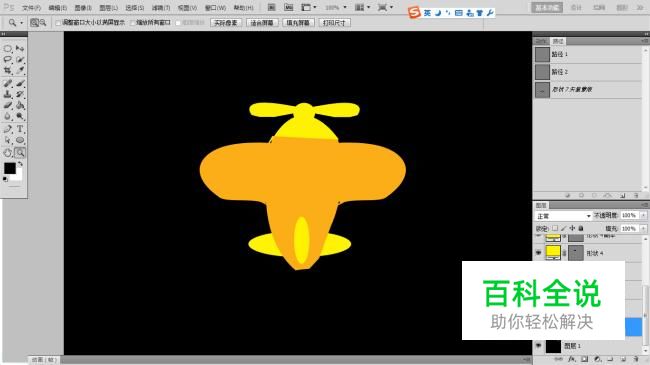Open the 滤镜(T) menu

(161, 8)
